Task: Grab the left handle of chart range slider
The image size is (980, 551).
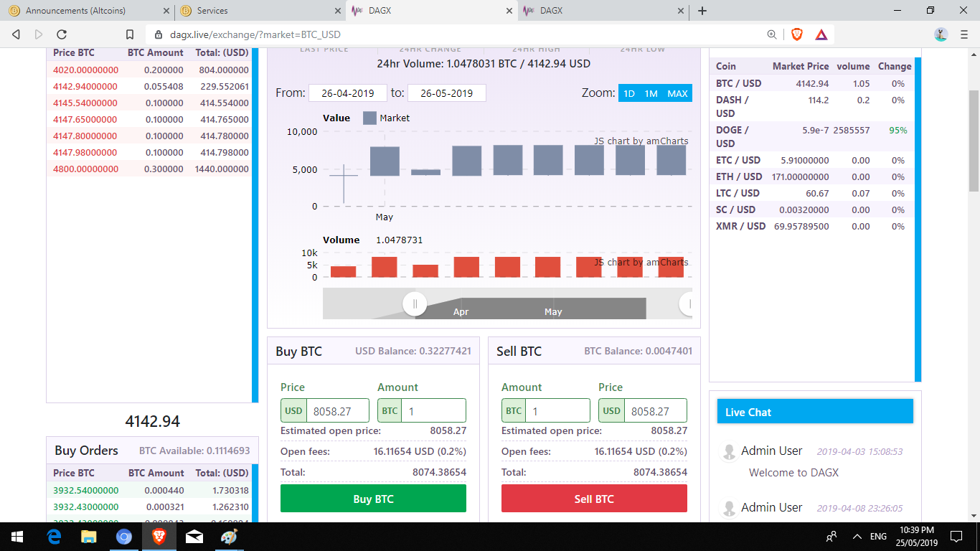Action: click(415, 304)
